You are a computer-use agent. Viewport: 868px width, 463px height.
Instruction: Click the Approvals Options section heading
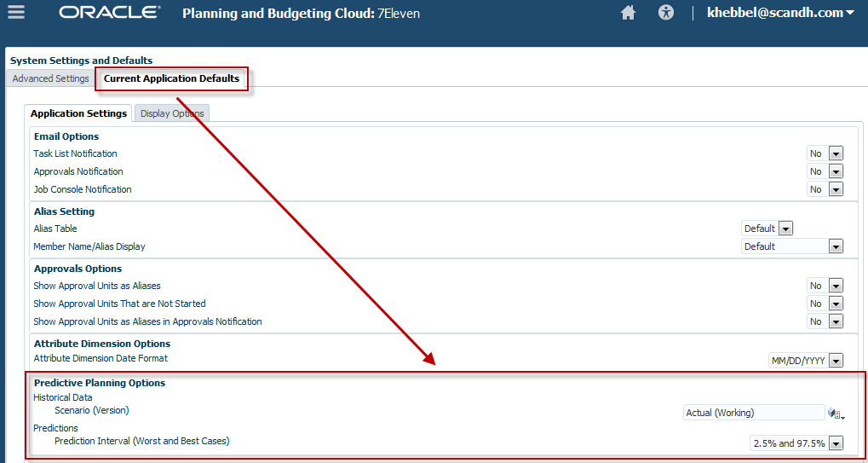click(x=78, y=269)
